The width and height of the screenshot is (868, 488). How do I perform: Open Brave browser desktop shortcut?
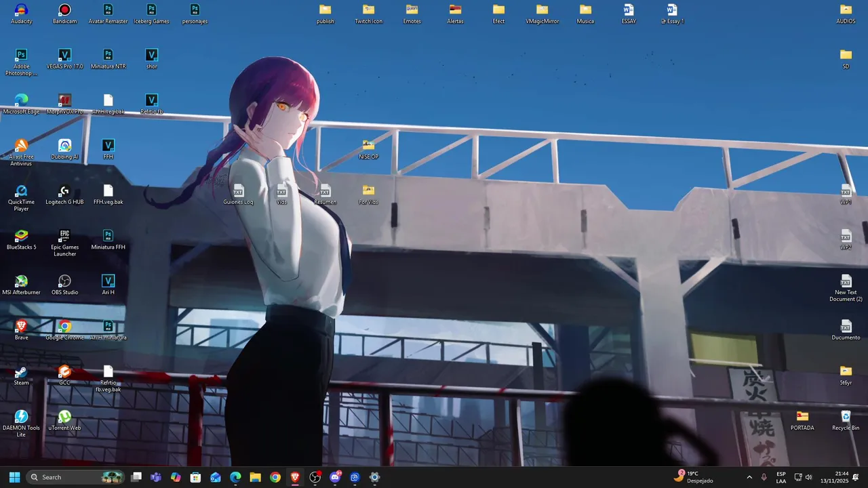point(21,330)
